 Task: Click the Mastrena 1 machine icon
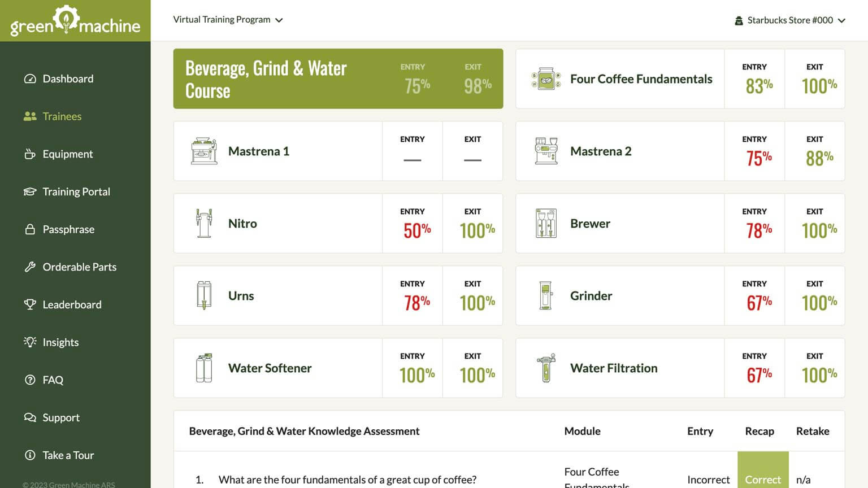(x=204, y=151)
